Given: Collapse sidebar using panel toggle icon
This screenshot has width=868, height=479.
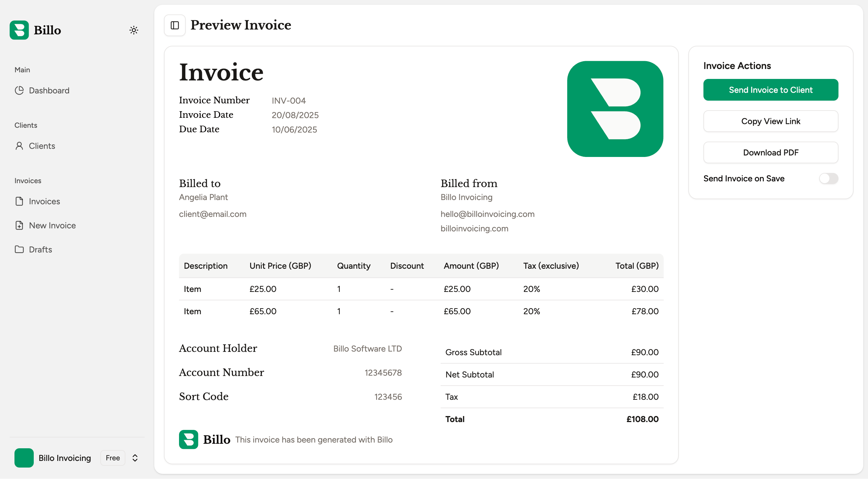Looking at the screenshot, I should [x=175, y=25].
